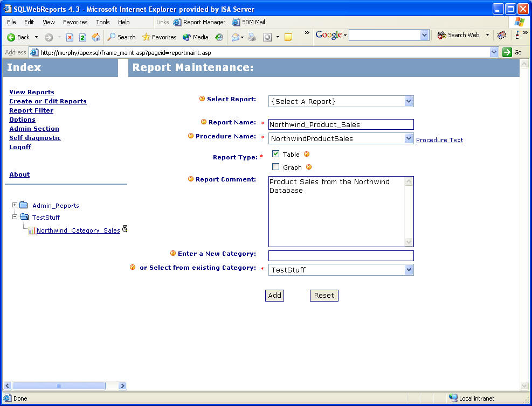The width and height of the screenshot is (532, 406).
Task: Click the help icon beside Report Comment
Action: tap(191, 179)
